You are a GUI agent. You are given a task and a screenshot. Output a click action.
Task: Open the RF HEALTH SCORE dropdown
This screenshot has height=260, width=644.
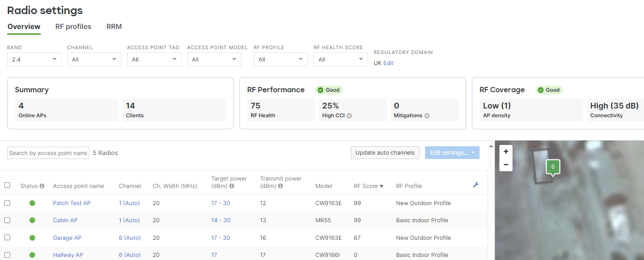pyautogui.click(x=340, y=59)
